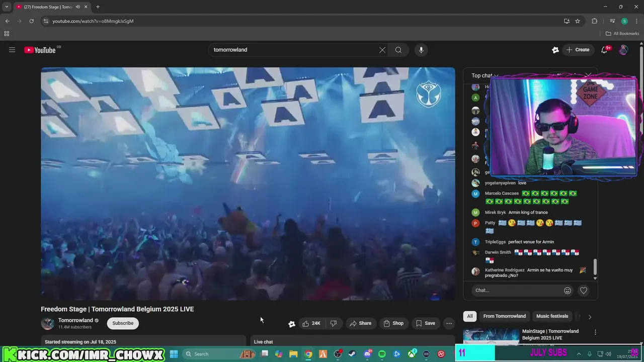Reload the current page

coord(31,21)
